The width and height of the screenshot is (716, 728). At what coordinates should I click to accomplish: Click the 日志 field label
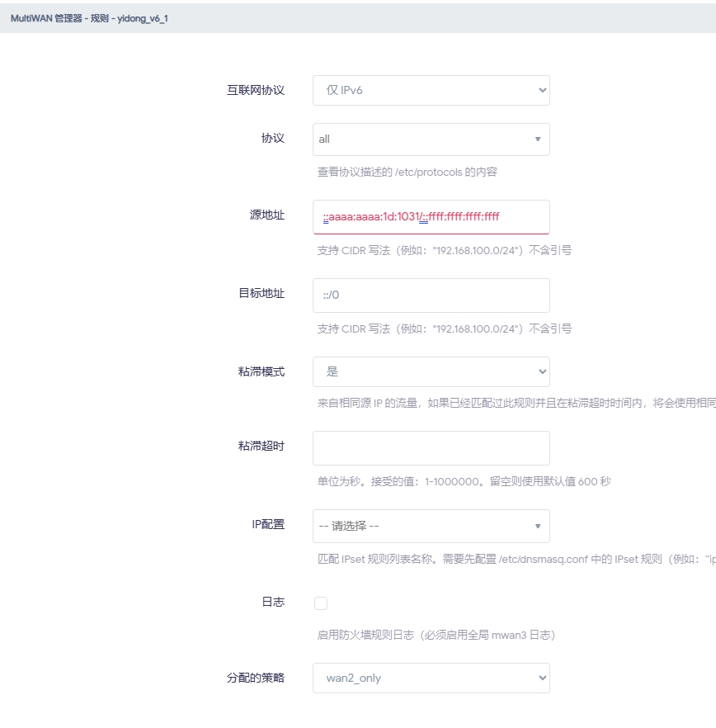tap(272, 602)
